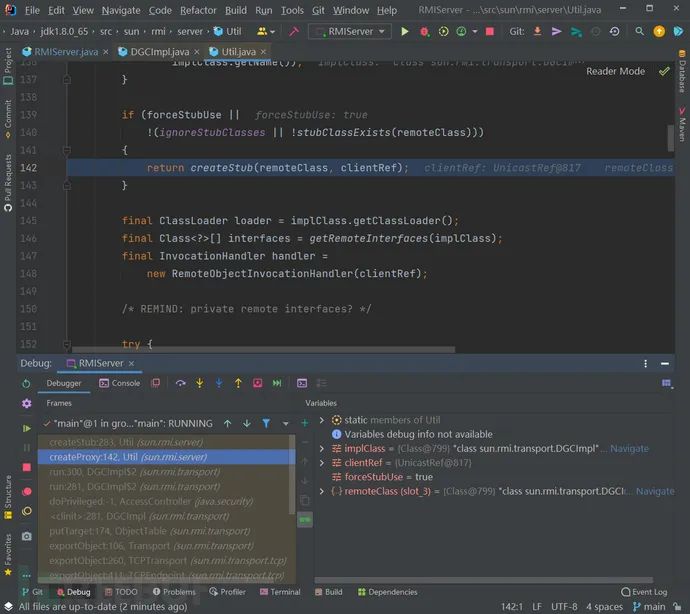Viewport: 690px width, 614px height.
Task: Toggle View Breakpoints red circles icon
Action: coord(27,491)
